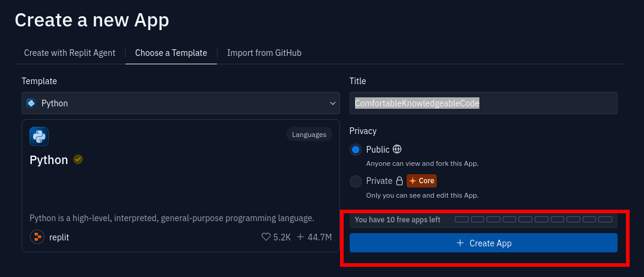Image resolution: width=644 pixels, height=277 pixels.
Task: Open the Template dropdown showing Python
Action: 180,103
